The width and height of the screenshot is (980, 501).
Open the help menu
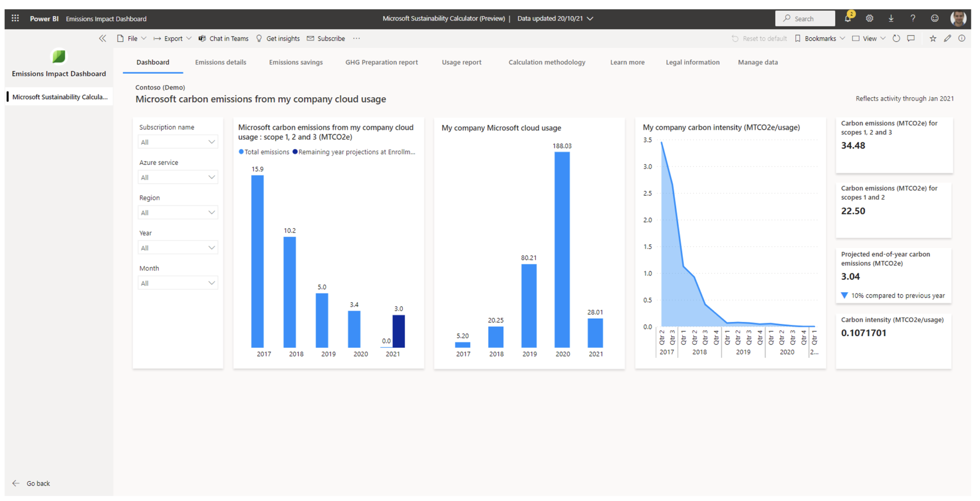click(x=913, y=18)
